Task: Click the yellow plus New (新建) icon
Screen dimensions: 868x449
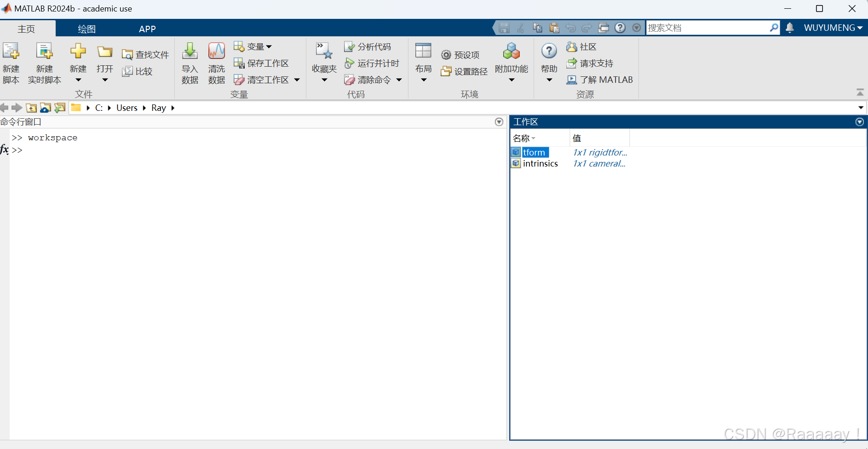Action: click(x=78, y=51)
